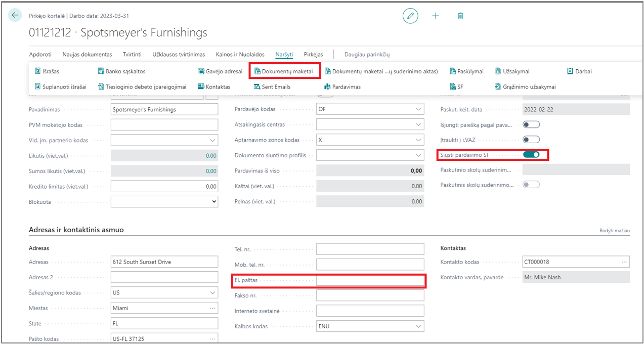Click ellipsis in Pašto kodas field
Viewport: 644px width, 345px height.
click(213, 338)
